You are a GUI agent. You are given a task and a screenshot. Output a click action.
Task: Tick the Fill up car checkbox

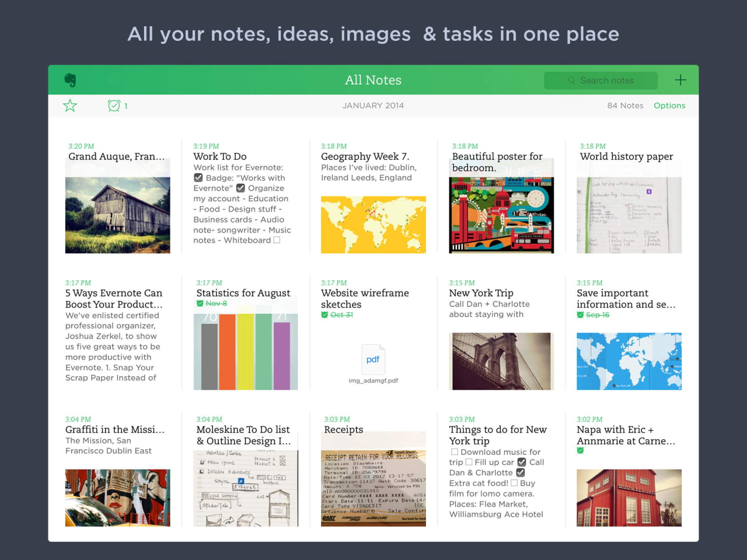[469, 462]
